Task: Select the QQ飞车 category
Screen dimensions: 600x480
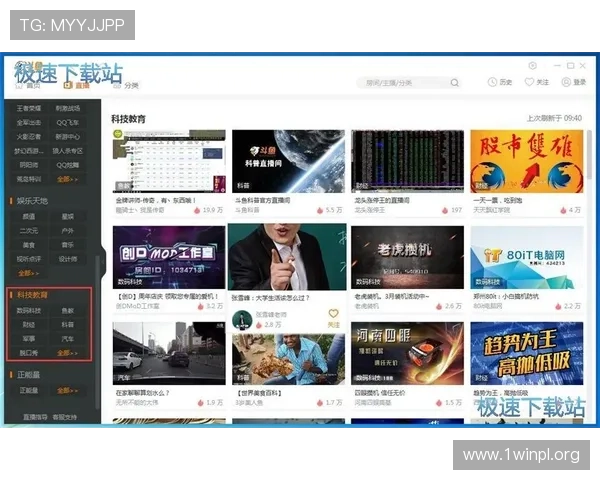Action: (x=68, y=122)
